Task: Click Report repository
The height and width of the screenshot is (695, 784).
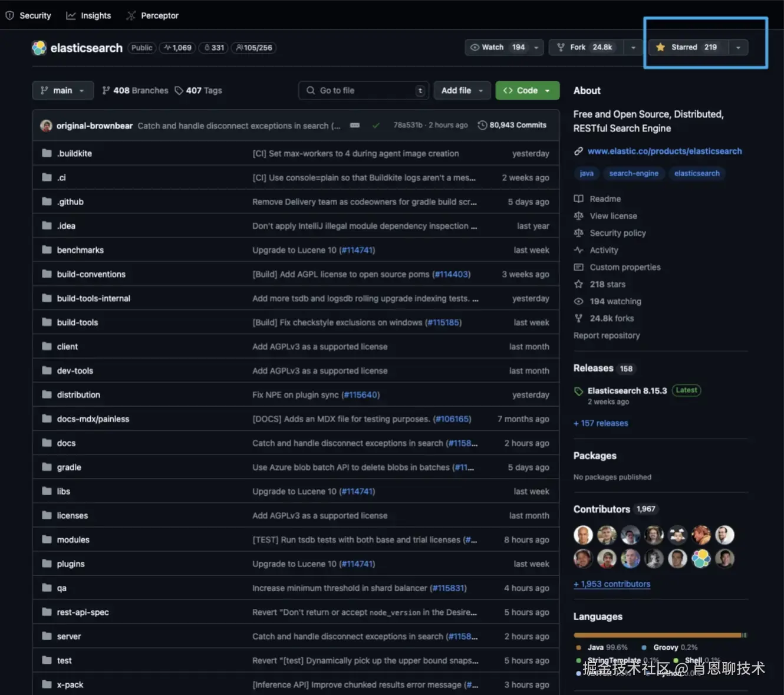Action: [607, 335]
